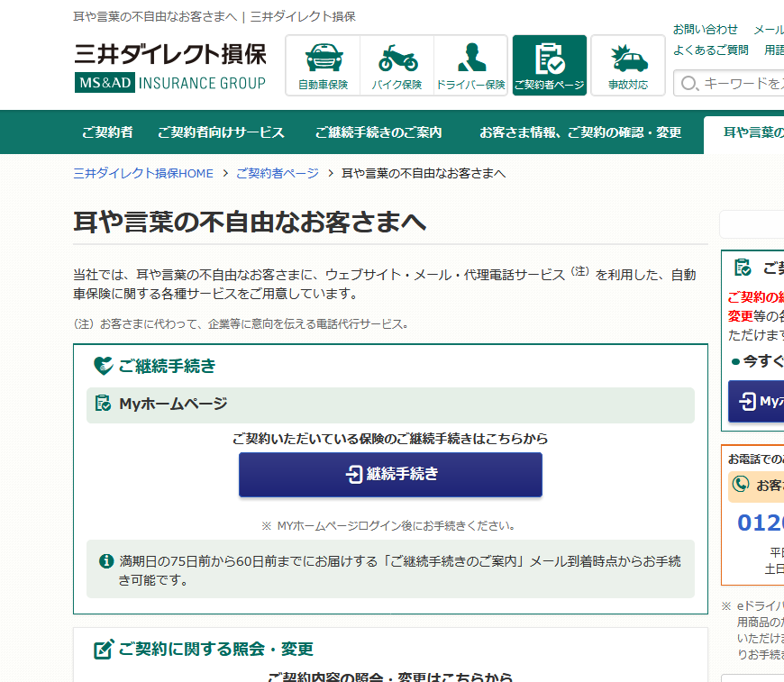
Task: Click the phone number starting 0120
Action: pos(761,523)
